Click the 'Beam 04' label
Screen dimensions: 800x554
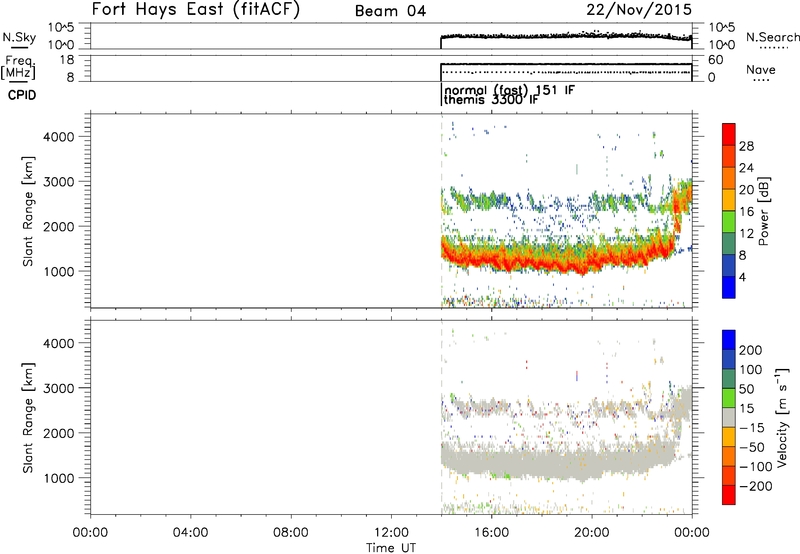pos(390,11)
